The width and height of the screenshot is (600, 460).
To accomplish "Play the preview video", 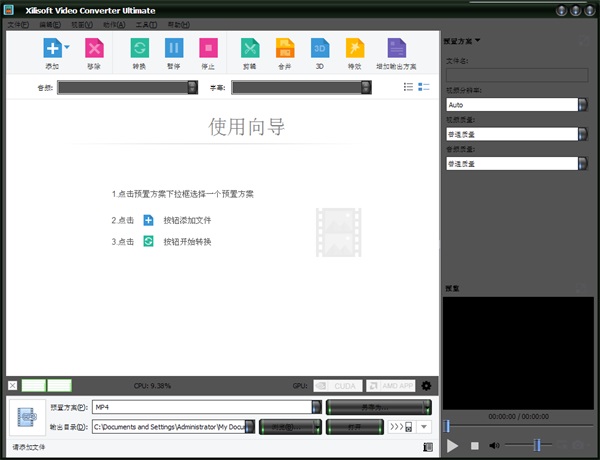I will click(x=452, y=445).
